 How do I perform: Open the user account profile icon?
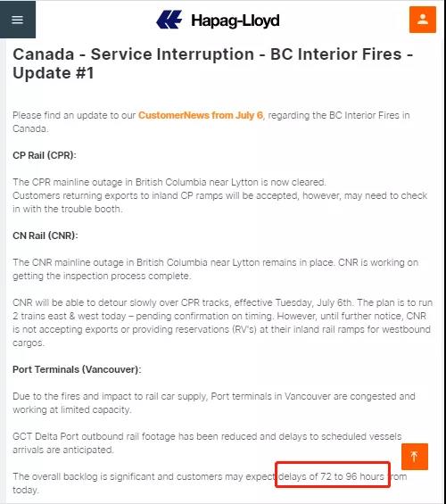423,20
